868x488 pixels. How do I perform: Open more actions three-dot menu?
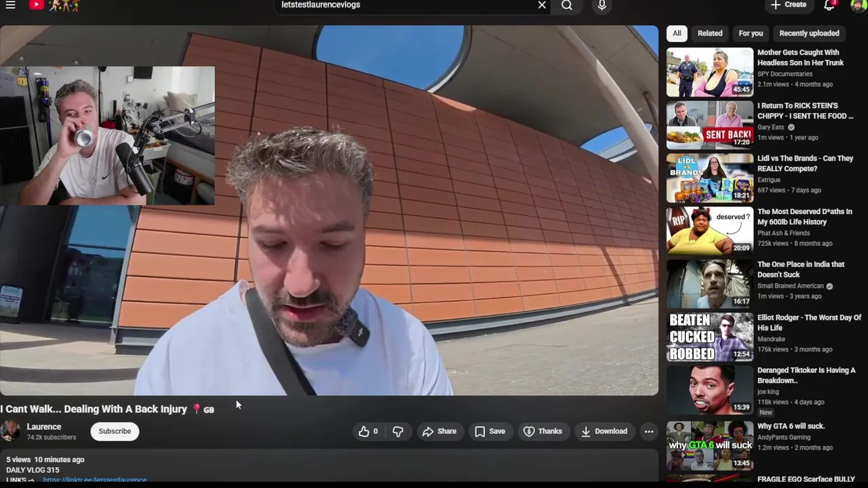point(649,431)
